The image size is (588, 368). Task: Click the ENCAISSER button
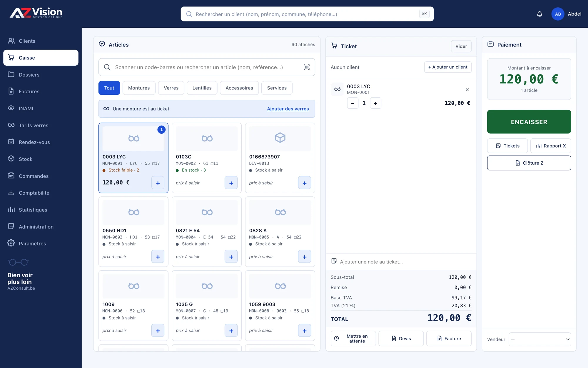pyautogui.click(x=529, y=122)
